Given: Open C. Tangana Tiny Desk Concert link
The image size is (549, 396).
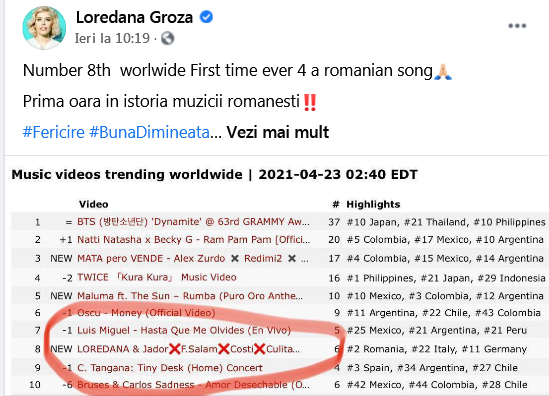Looking at the screenshot, I should (x=170, y=368).
